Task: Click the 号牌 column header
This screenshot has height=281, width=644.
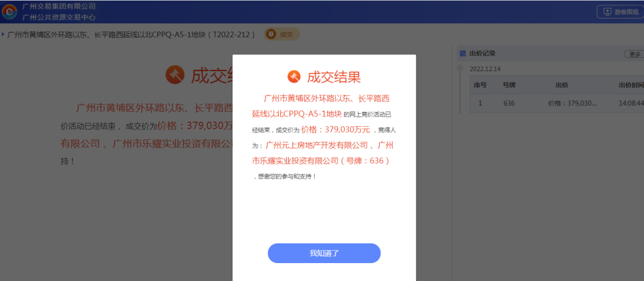Action: (x=509, y=85)
